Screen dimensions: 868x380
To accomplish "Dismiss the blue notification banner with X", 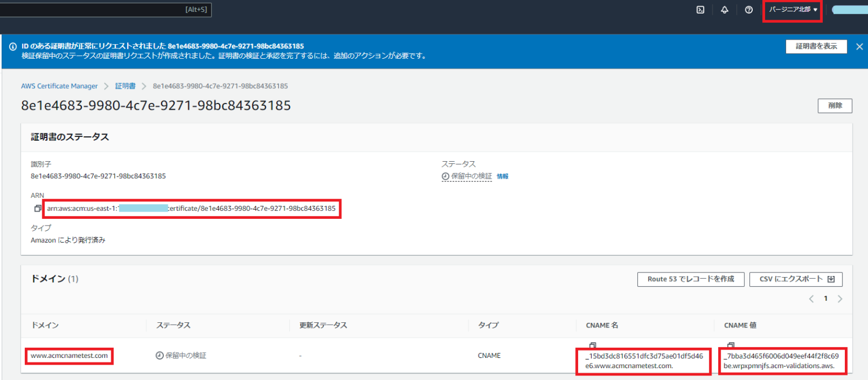I will click(x=860, y=46).
